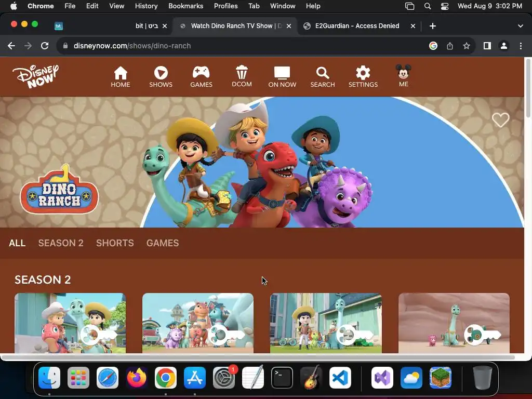Image resolution: width=532 pixels, height=399 pixels.
Task: Close the E2Guardian tab
Action: point(413,26)
